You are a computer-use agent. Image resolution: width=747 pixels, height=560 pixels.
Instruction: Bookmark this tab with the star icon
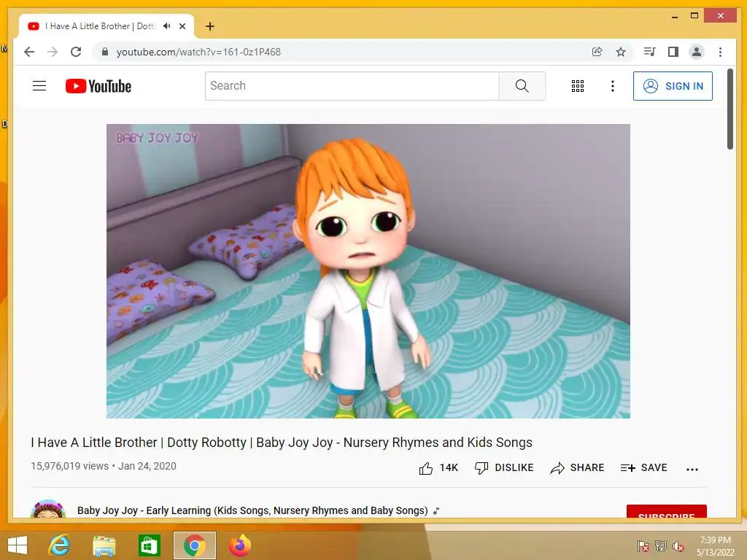coord(620,52)
